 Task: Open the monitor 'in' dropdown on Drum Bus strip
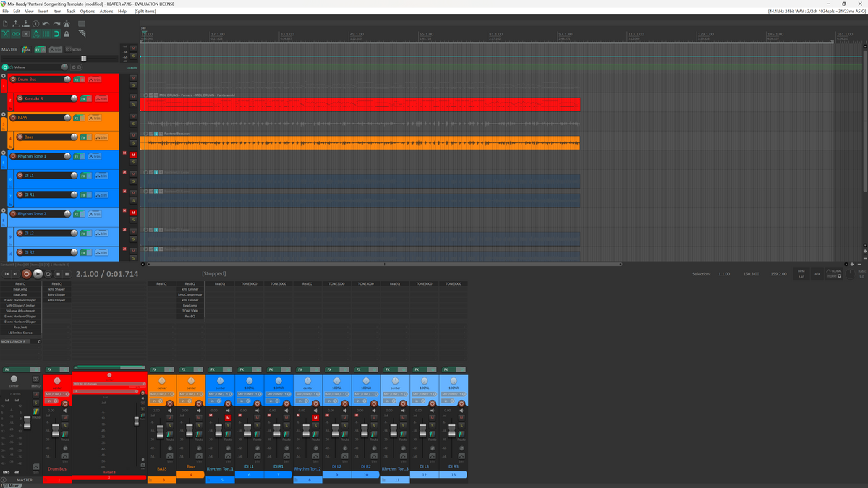click(51, 401)
